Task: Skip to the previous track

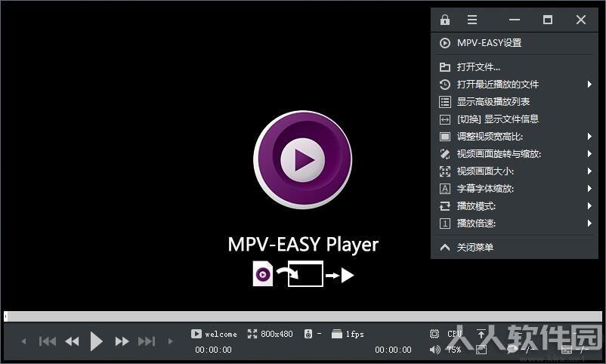Action: (x=48, y=341)
